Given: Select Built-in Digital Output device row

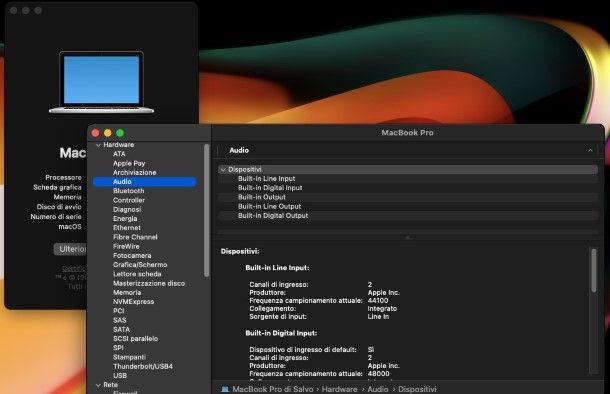Looking at the screenshot, I should (x=408, y=215).
